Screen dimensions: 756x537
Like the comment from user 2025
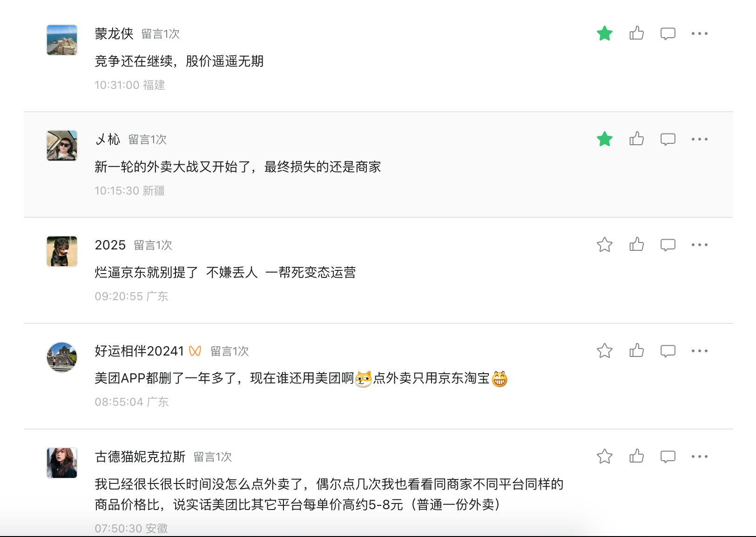tap(636, 245)
